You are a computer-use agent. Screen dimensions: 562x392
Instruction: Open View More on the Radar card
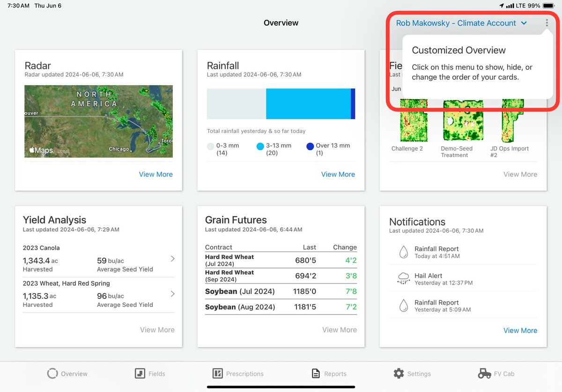pos(155,174)
